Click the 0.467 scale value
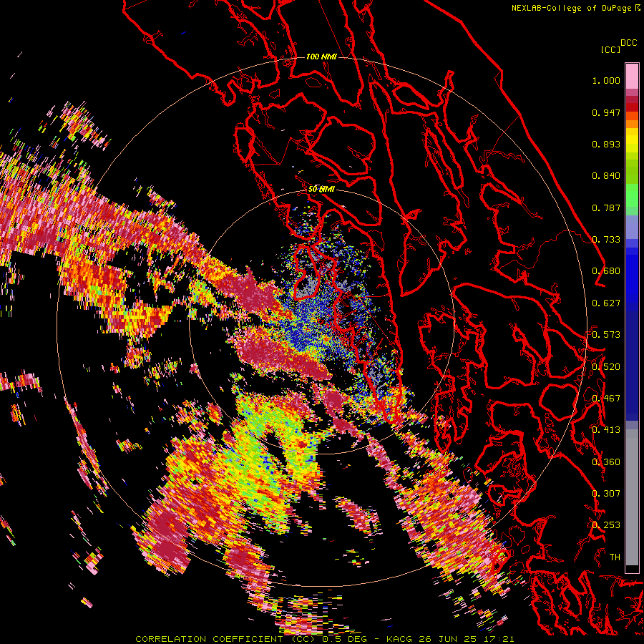Viewport: 644px width, 644px height. 606,399
